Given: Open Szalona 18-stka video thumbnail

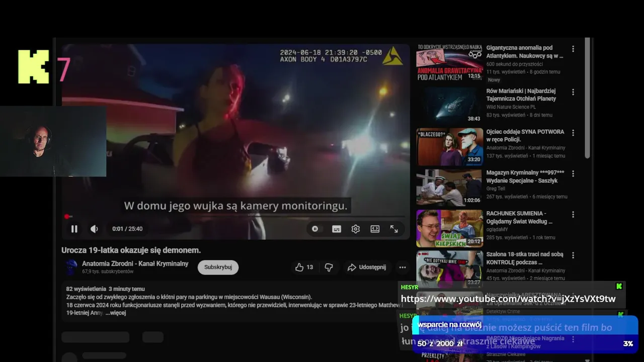Looking at the screenshot, I should [x=449, y=269].
